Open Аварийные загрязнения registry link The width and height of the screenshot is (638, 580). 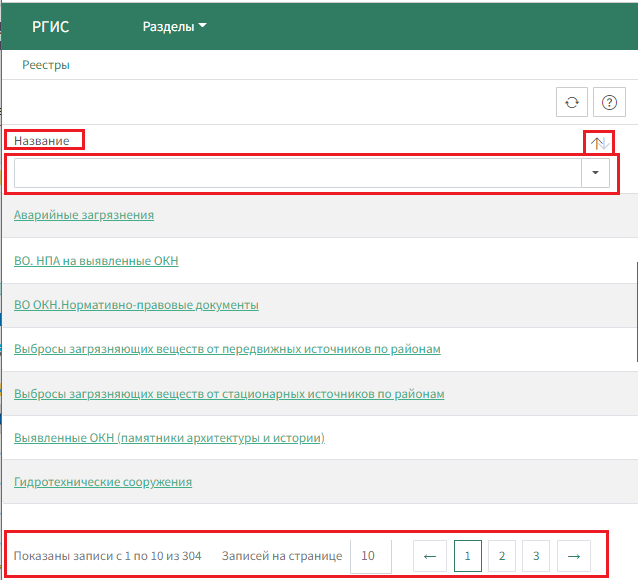tap(84, 215)
